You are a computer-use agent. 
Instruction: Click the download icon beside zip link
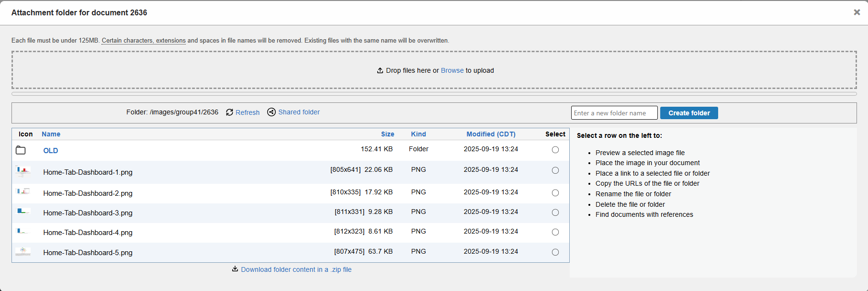coord(235,269)
